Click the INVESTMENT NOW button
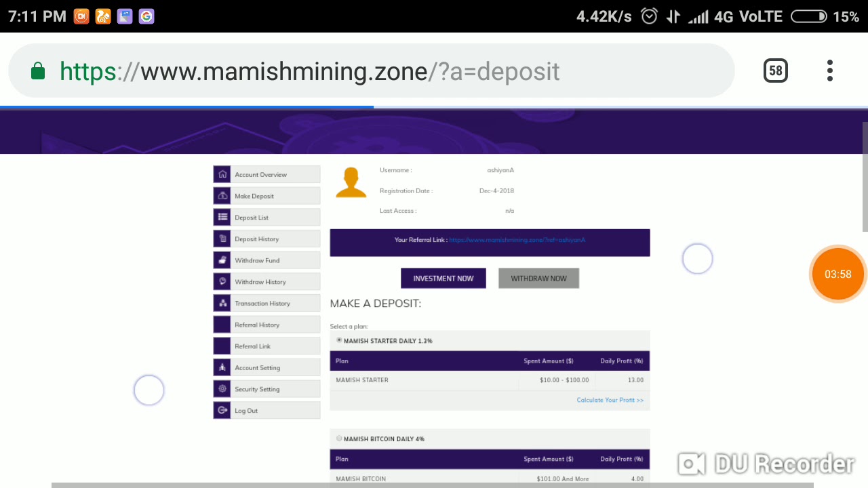Image resolution: width=868 pixels, height=488 pixels. pos(443,278)
